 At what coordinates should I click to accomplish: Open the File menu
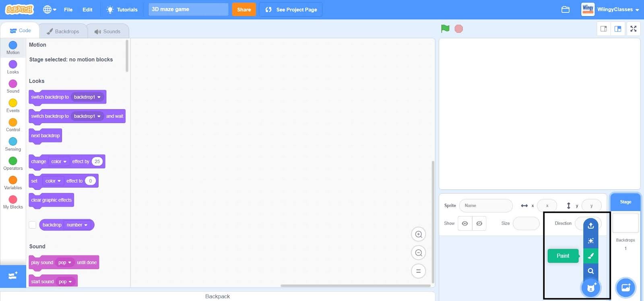tap(68, 9)
